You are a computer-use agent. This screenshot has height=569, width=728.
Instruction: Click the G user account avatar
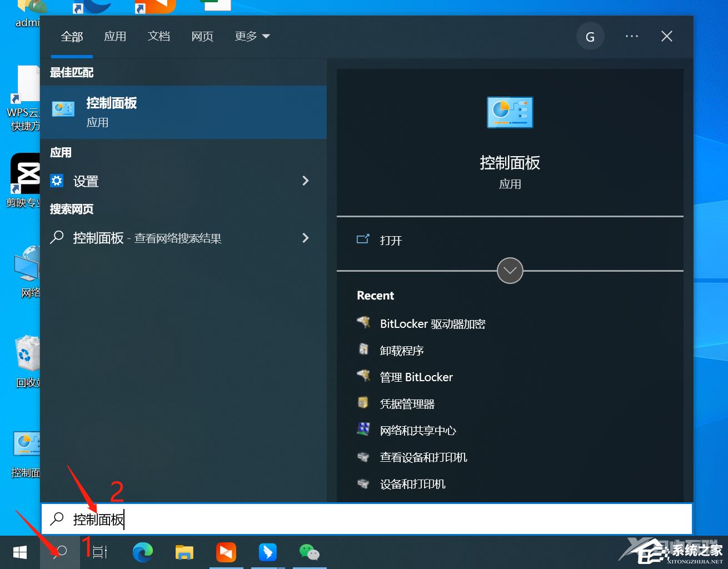coord(590,36)
